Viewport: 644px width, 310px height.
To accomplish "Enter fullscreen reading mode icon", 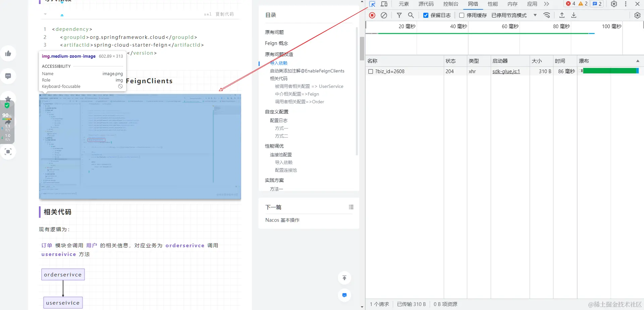I will point(8,152).
